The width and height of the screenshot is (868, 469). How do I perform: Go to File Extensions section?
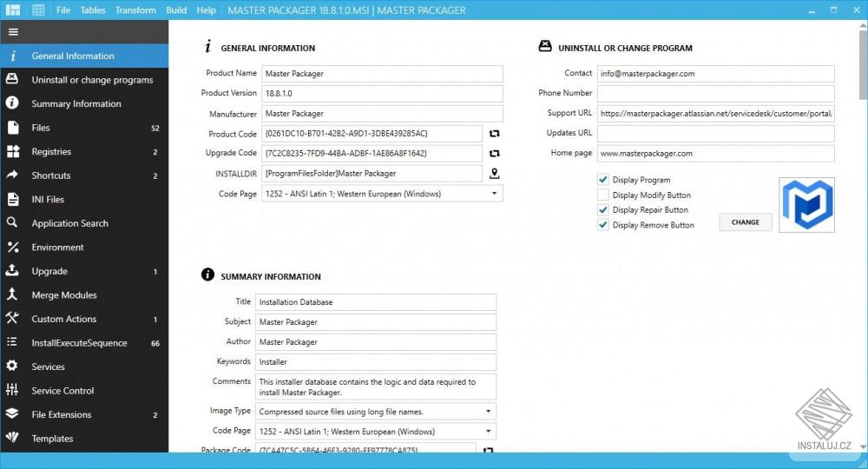[84, 413]
